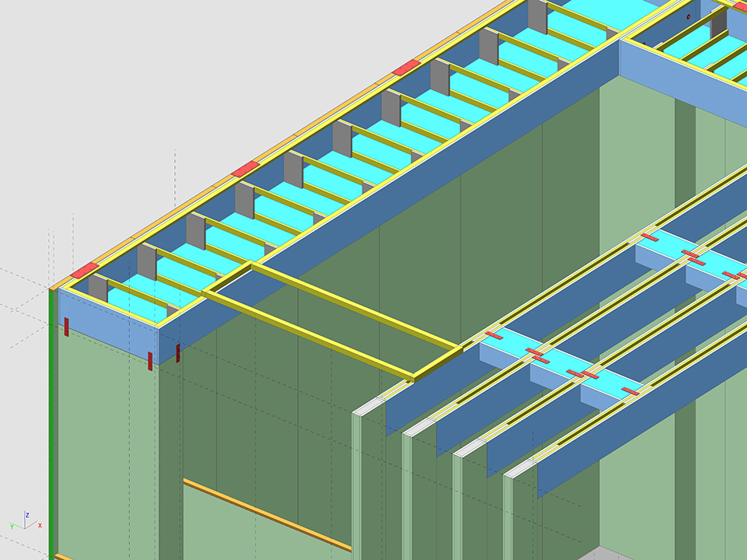
Task: Select the orange horizontal rail on lower wall
Action: pyautogui.click(x=265, y=515)
